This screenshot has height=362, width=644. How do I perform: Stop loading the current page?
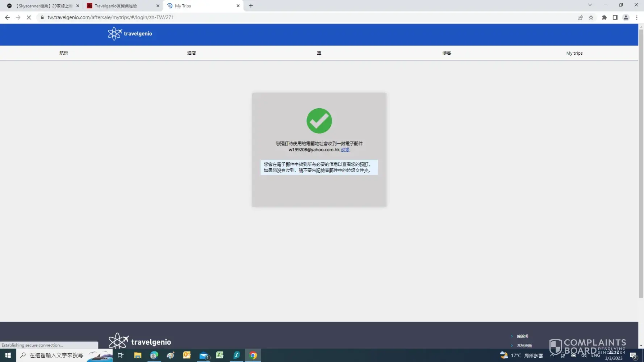pyautogui.click(x=29, y=17)
